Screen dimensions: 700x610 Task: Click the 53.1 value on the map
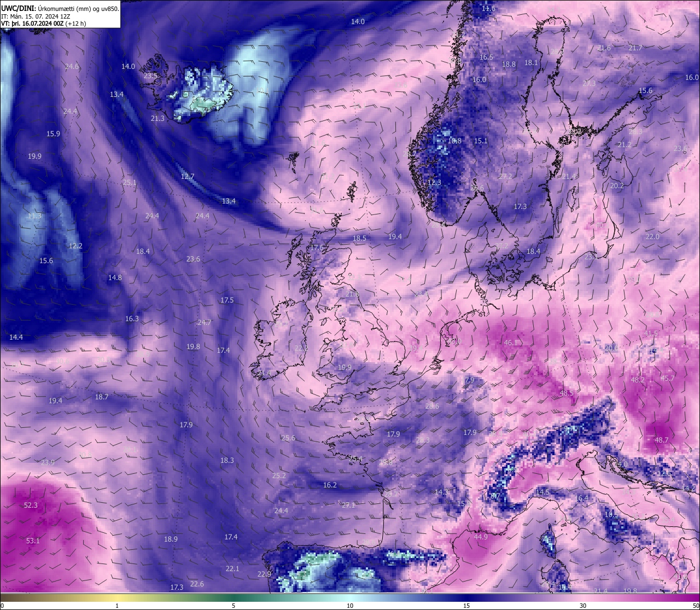[33, 541]
